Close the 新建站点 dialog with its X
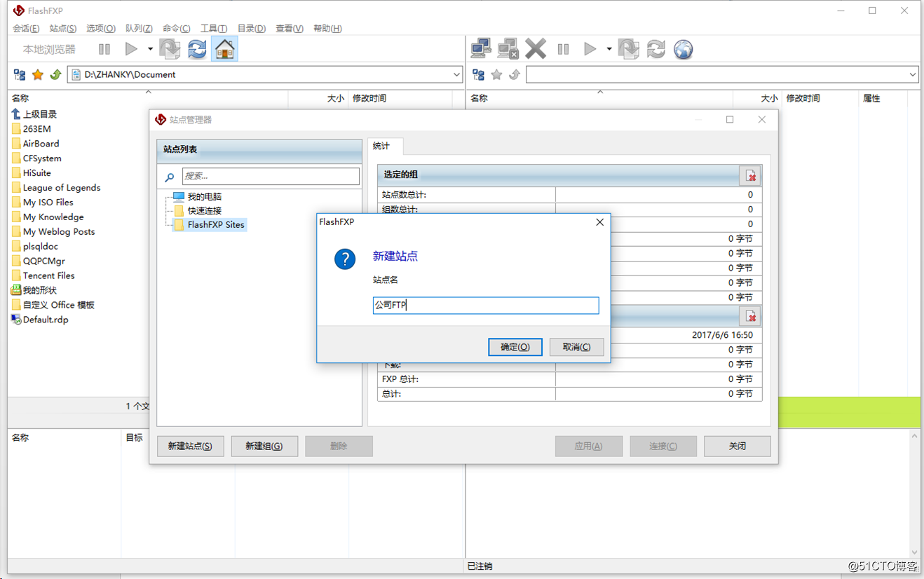Image resolution: width=924 pixels, height=579 pixels. click(x=599, y=222)
